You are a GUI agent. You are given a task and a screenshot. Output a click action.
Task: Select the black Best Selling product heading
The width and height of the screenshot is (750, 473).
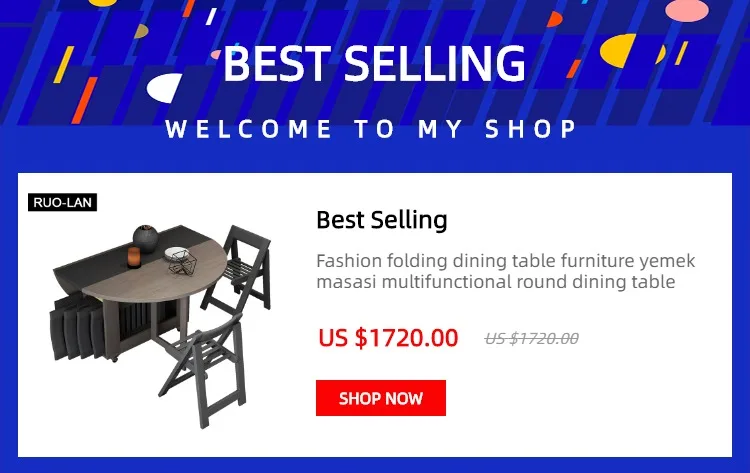[x=382, y=220]
